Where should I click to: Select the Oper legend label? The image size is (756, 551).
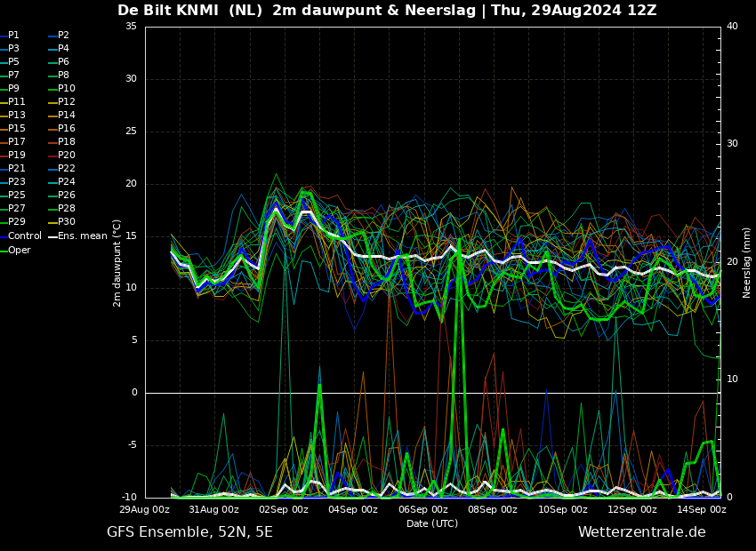[20, 250]
